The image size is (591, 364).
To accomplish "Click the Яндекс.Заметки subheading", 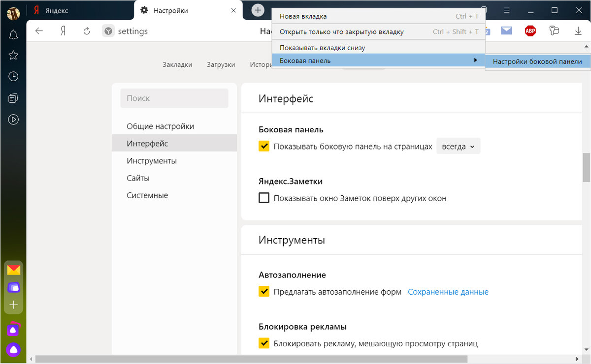I will [x=291, y=182].
